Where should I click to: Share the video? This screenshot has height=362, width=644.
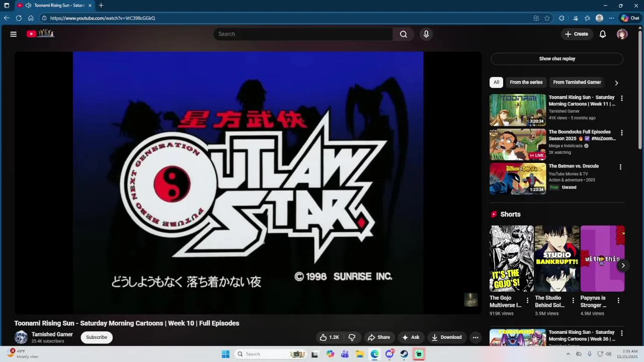coord(379,337)
